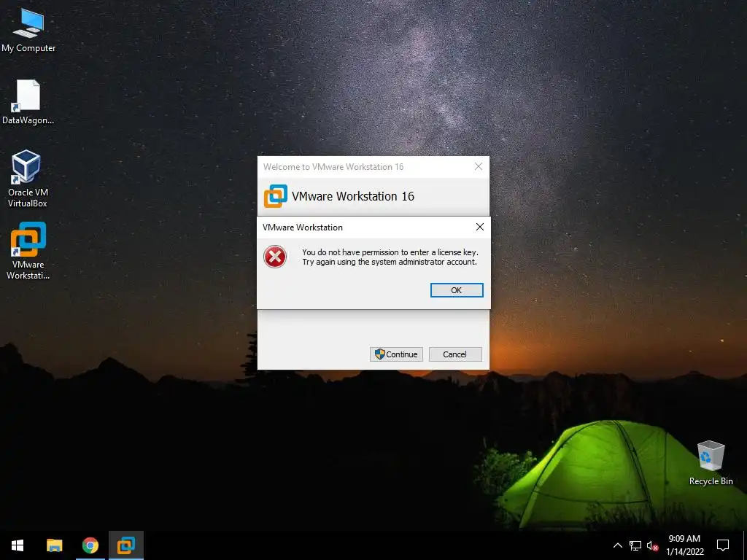Open the network status tray icon

635,545
